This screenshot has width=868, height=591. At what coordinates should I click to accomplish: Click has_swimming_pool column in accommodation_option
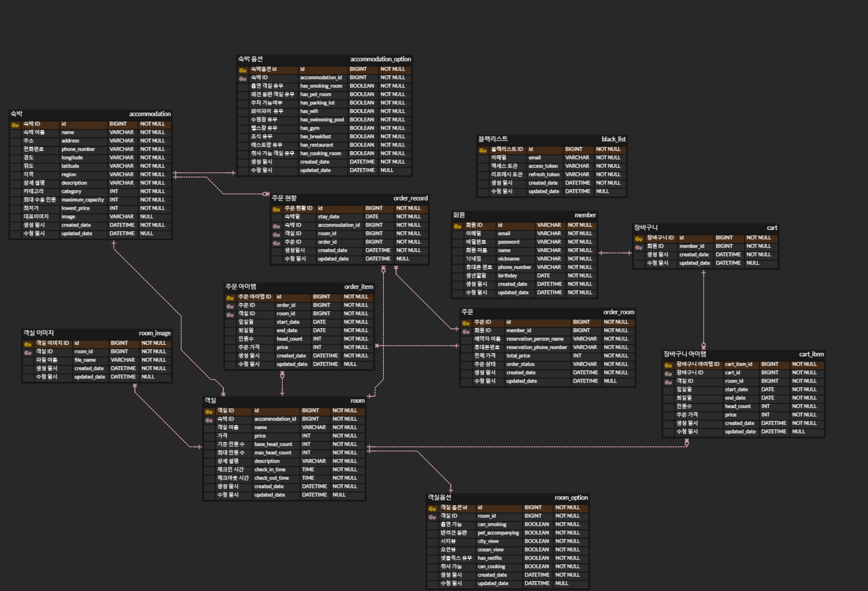tap(321, 120)
